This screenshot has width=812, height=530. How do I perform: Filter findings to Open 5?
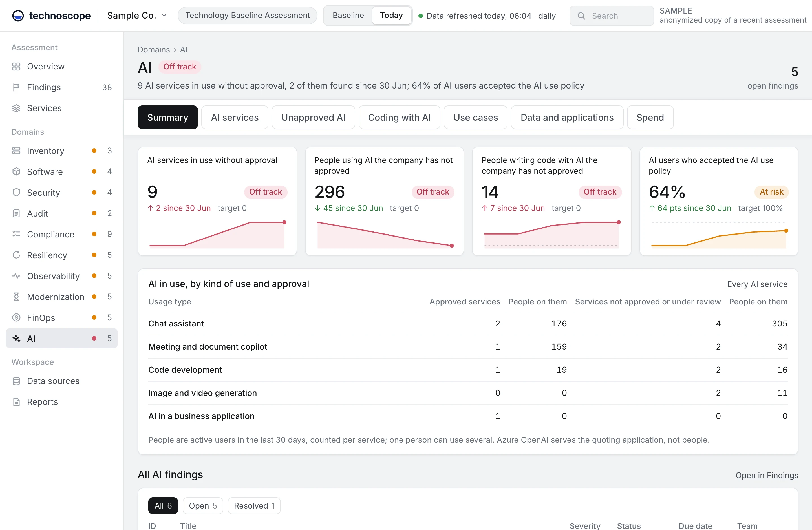click(203, 506)
